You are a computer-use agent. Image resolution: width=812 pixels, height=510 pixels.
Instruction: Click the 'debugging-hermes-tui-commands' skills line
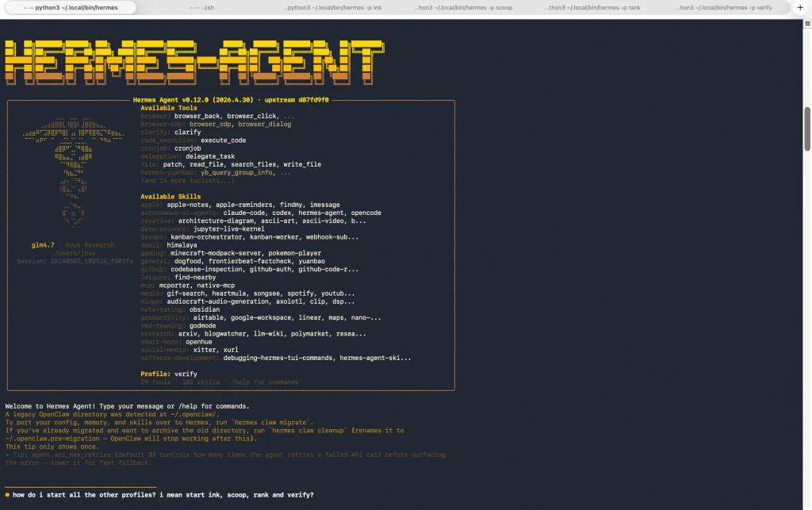[276, 358]
